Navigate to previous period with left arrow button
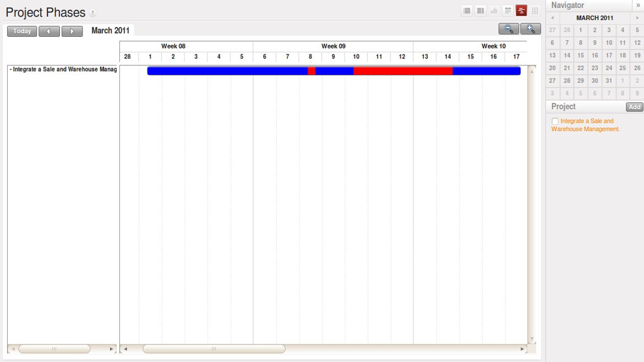The height and width of the screenshot is (362, 644). coord(49,31)
